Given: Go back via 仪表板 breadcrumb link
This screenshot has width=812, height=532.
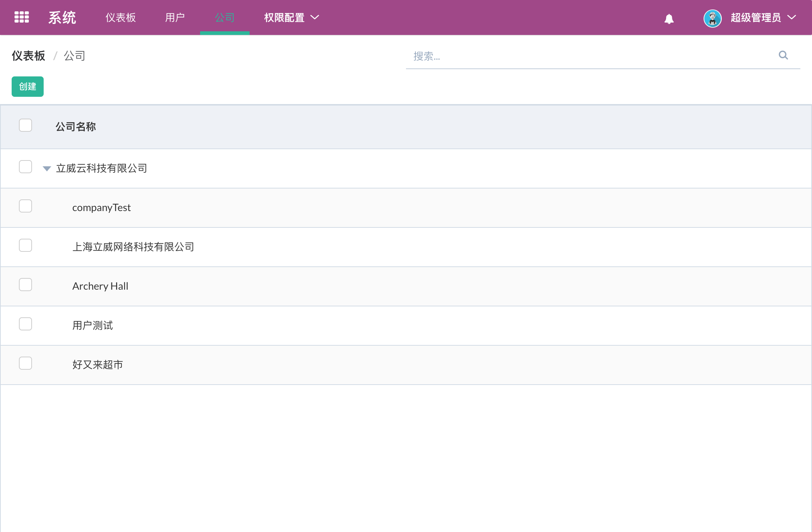Looking at the screenshot, I should click(28, 56).
